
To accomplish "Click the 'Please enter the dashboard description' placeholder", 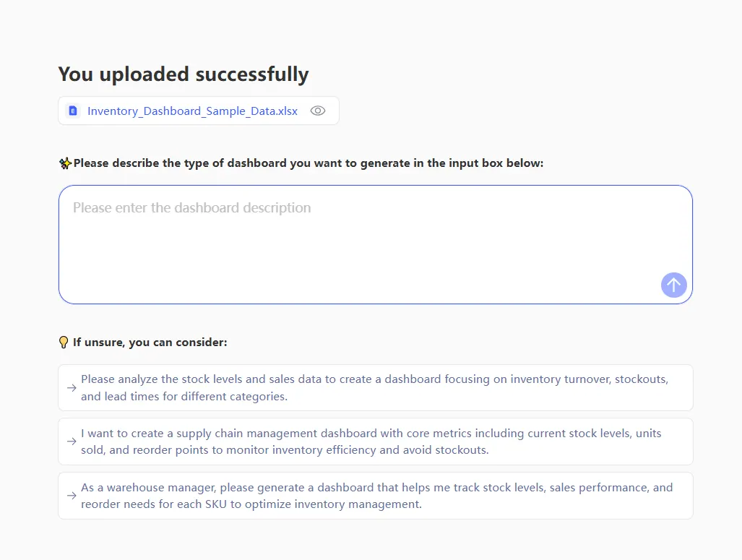I will (192, 208).
